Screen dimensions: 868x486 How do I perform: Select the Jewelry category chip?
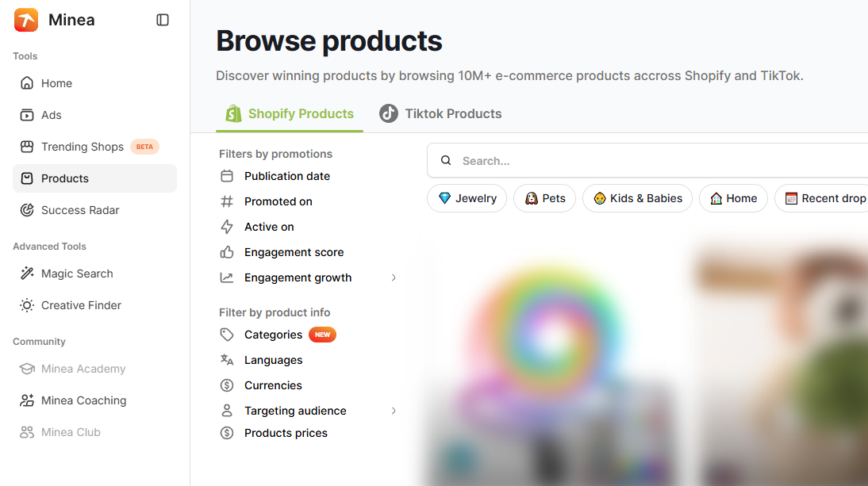pos(467,198)
